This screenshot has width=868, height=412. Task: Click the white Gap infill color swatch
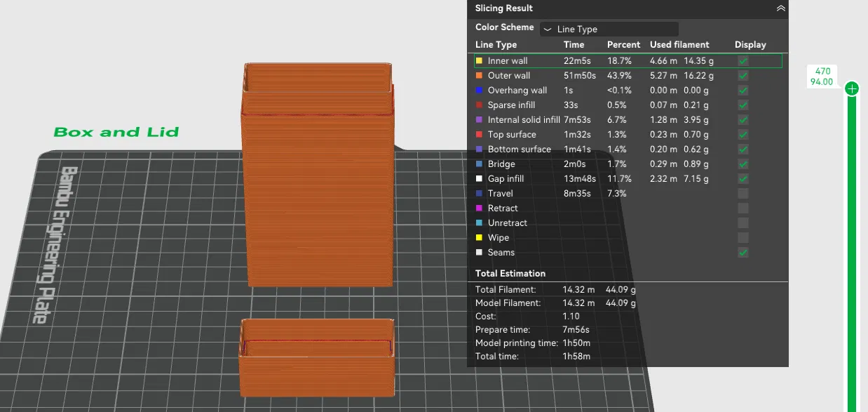click(479, 179)
